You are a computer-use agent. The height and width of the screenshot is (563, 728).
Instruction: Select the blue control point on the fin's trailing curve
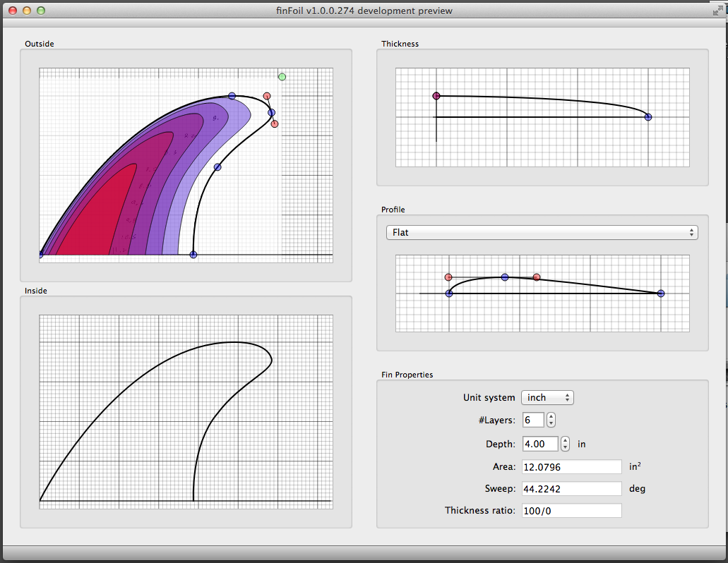(217, 167)
